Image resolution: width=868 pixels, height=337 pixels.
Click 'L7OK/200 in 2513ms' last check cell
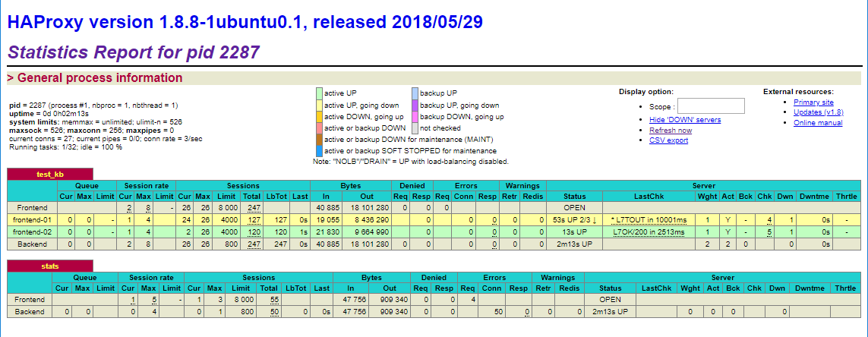649,231
